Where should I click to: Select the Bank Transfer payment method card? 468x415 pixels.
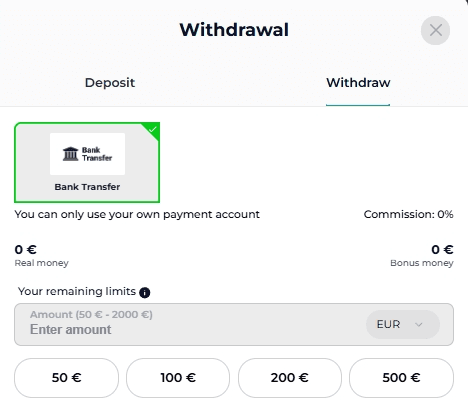(87, 162)
